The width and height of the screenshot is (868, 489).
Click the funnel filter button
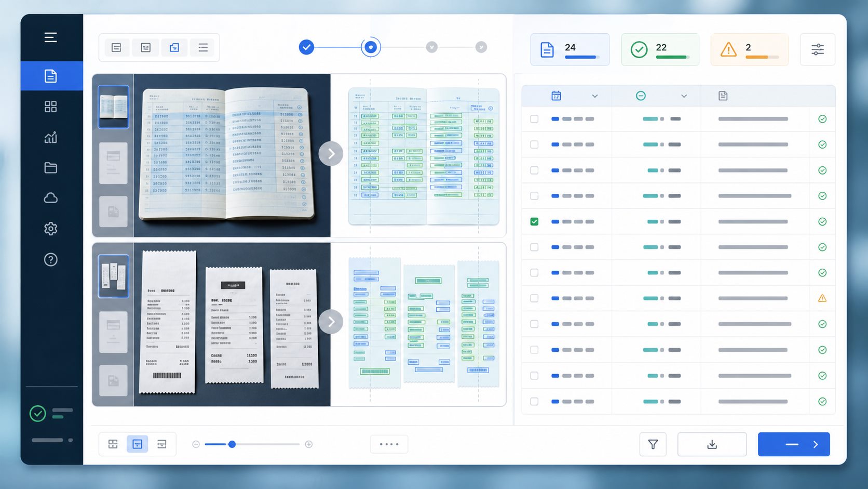653,444
